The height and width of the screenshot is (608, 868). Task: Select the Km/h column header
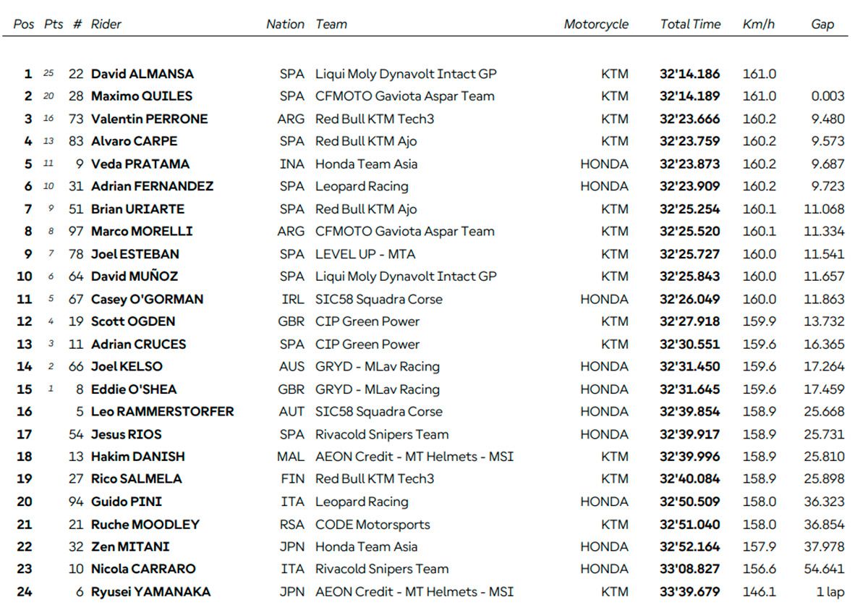tap(758, 24)
